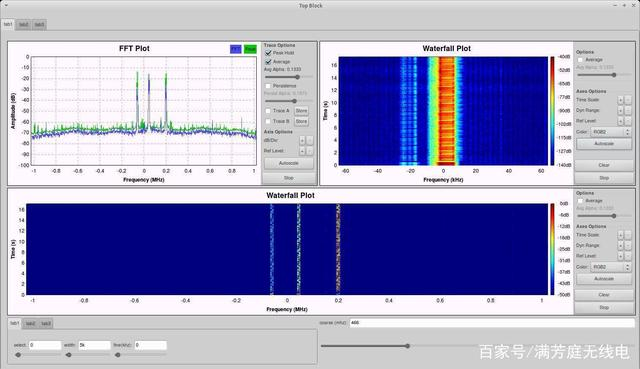
Task: Raise FFT Ref Level with plus button
Action: (302, 151)
